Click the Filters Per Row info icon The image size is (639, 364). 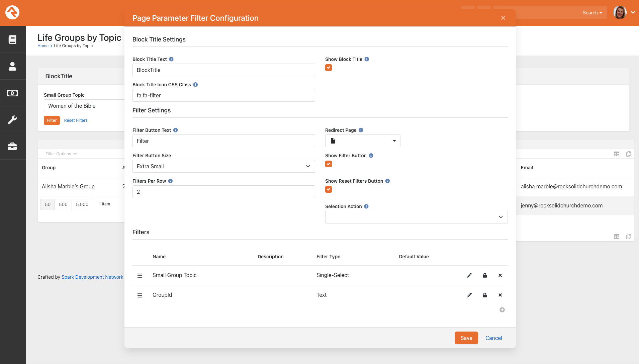click(170, 181)
